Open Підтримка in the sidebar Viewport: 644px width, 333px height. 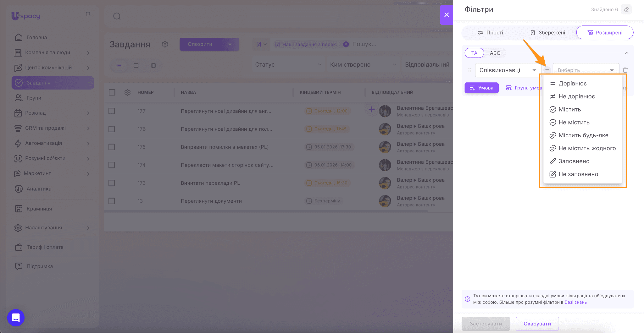point(53,266)
